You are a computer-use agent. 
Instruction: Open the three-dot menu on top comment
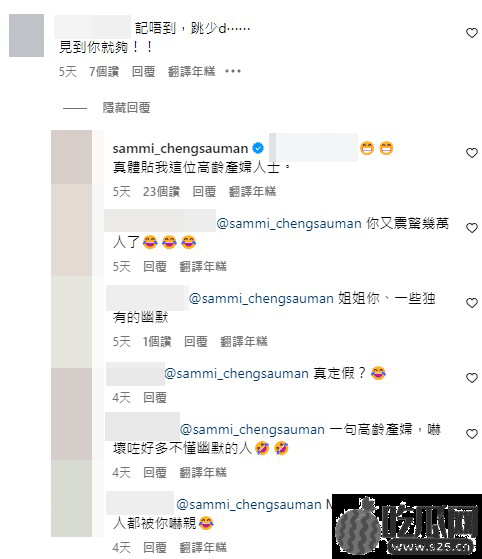click(x=233, y=71)
